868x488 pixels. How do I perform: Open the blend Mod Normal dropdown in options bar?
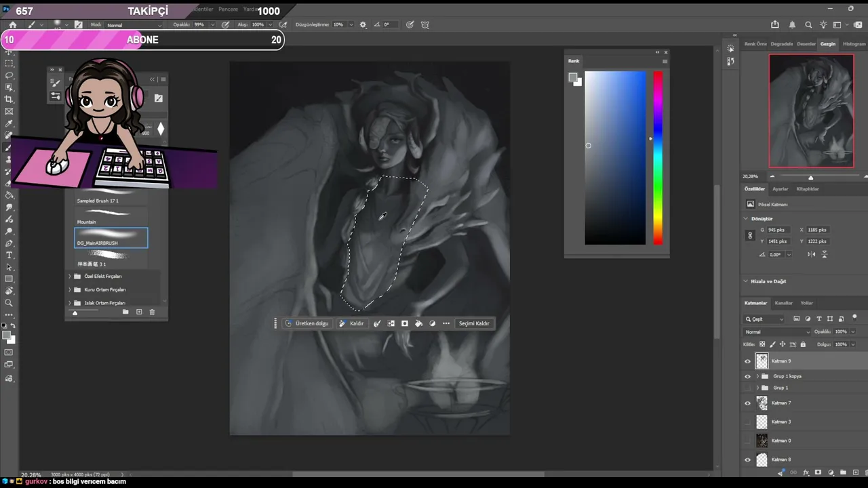(134, 25)
